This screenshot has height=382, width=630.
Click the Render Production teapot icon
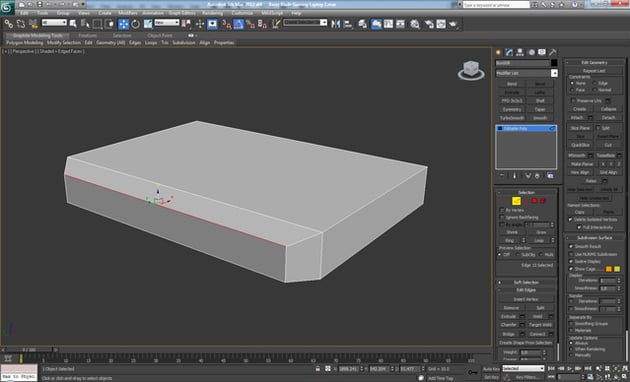click(x=454, y=24)
